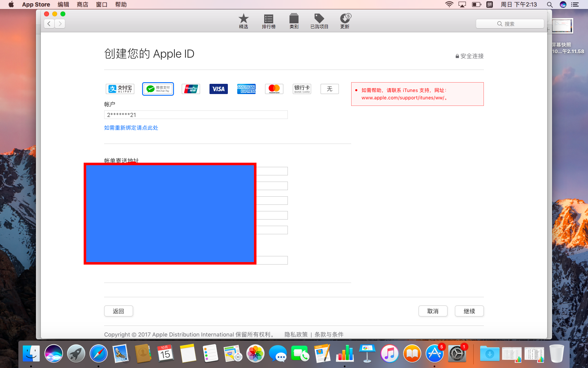Screen dimensions: 588x368
Task: Select Alipay as the payment method
Action: point(120,89)
